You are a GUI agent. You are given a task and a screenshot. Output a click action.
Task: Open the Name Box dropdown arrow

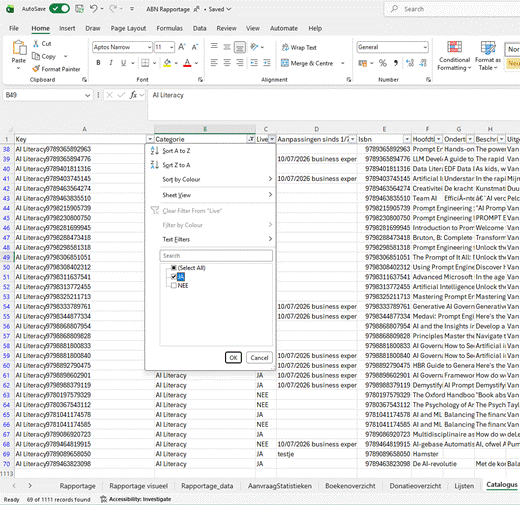coord(87,95)
